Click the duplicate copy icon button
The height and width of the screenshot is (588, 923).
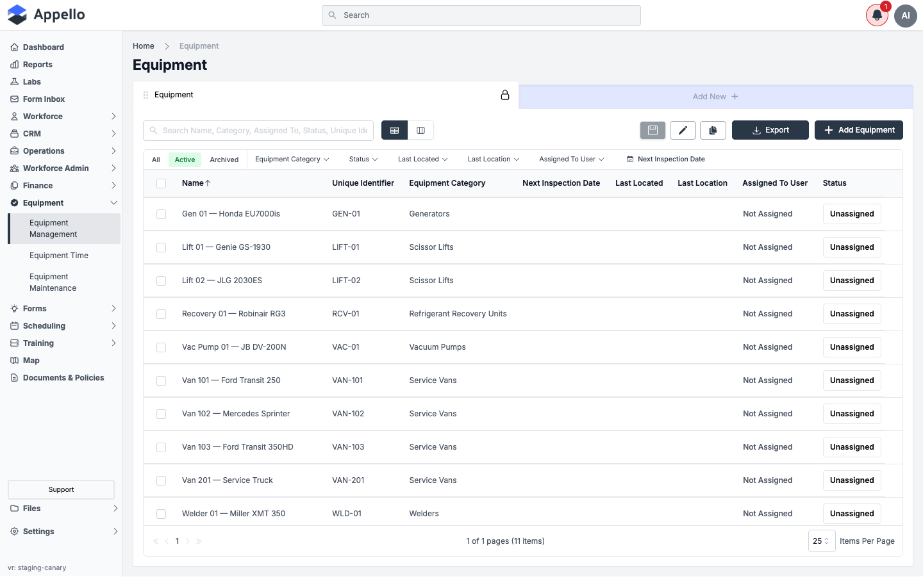pyautogui.click(x=713, y=130)
